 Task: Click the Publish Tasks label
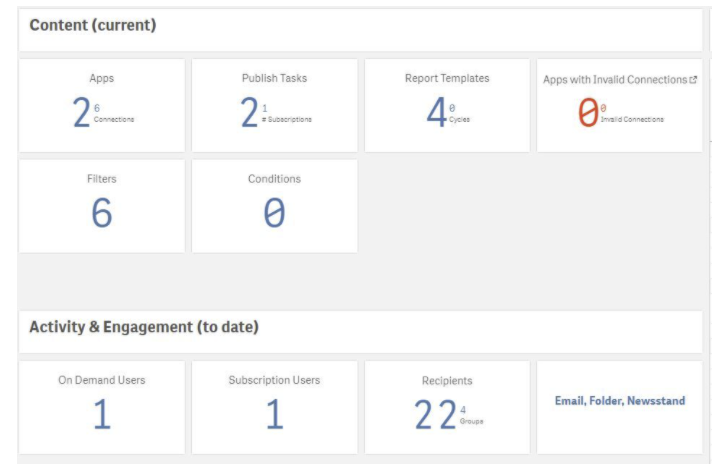[x=275, y=78]
